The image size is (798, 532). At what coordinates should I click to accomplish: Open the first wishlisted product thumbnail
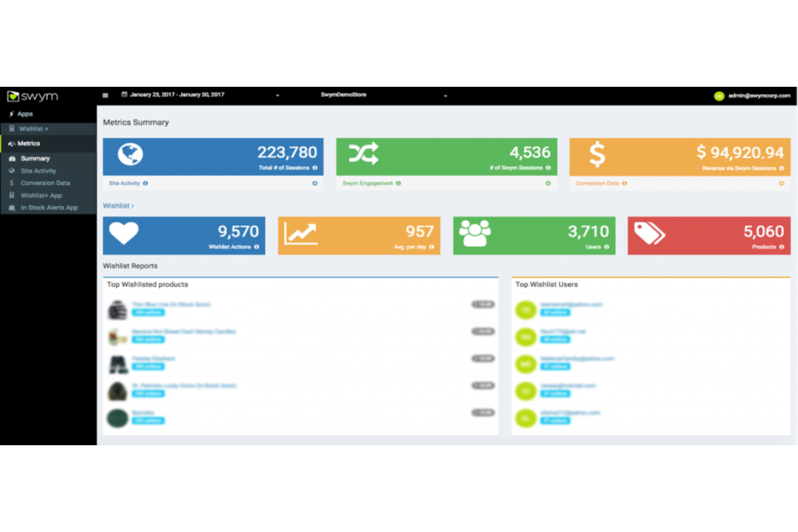pos(118,310)
